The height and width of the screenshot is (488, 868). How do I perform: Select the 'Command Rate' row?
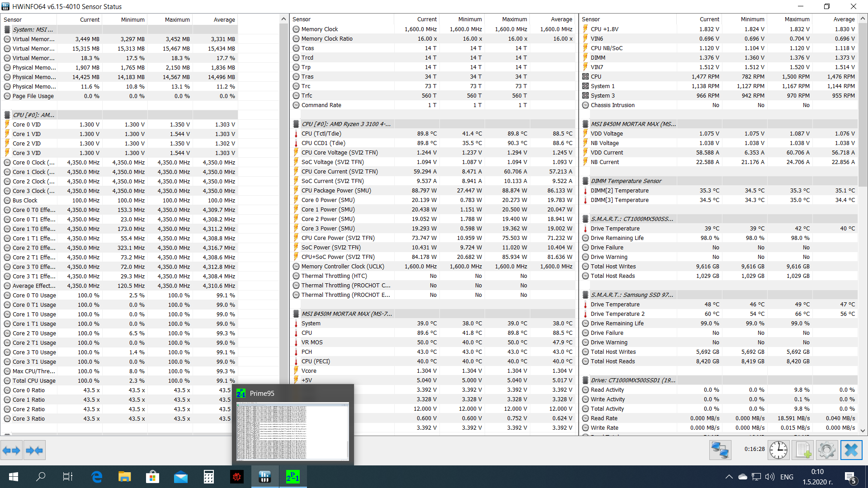coord(433,105)
